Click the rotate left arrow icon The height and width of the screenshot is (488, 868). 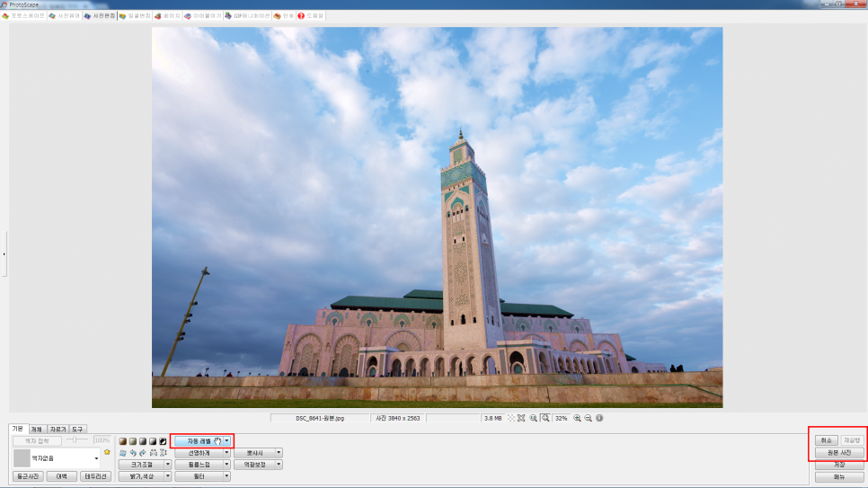pyautogui.click(x=133, y=453)
